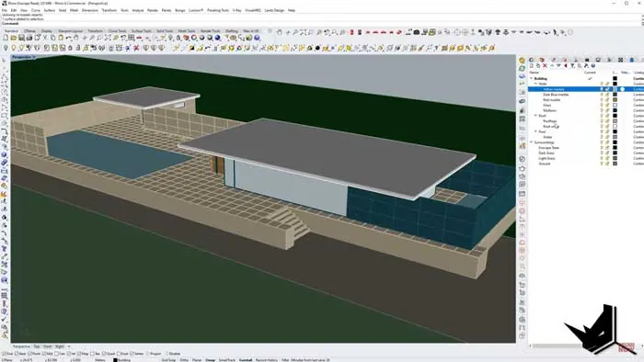
Task: Click the layer Filter funnel icon
Action: click(572, 65)
